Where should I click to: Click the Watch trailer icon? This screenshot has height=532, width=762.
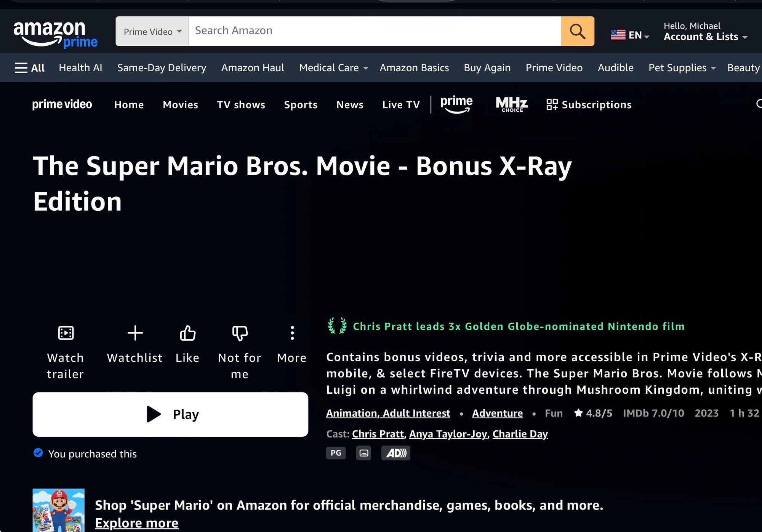(66, 333)
